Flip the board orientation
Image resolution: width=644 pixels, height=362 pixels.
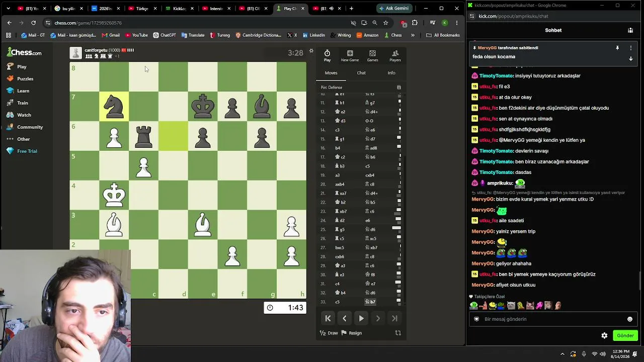click(398, 333)
